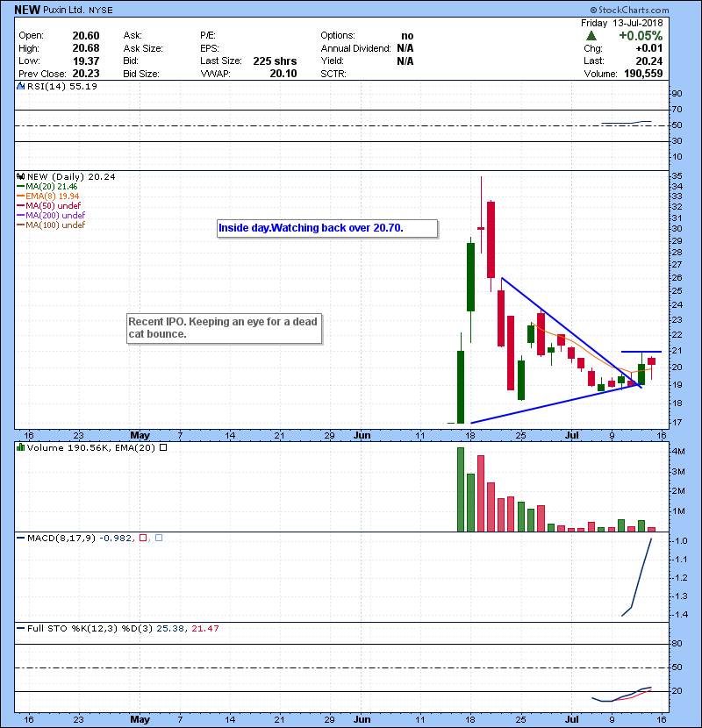This screenshot has width=702, height=728.
Task: Click the NEW ticker symbol title
Action: pos(27,10)
